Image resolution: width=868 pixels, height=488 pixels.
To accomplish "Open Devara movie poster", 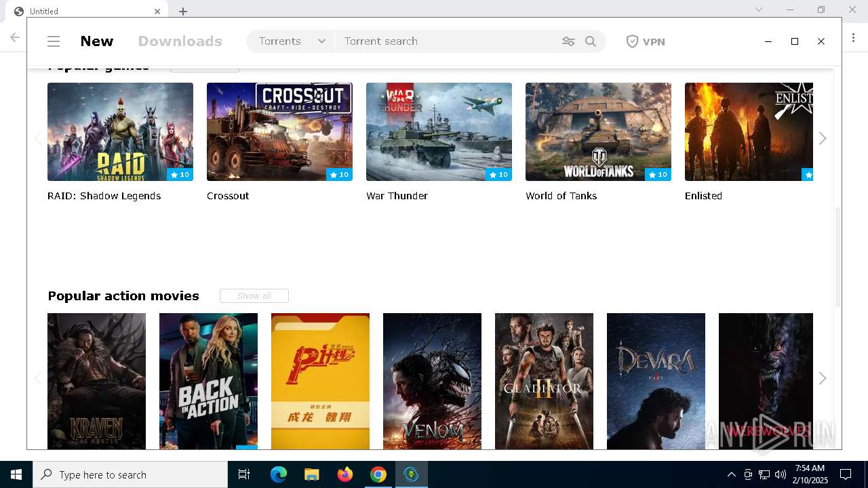I will click(x=656, y=381).
